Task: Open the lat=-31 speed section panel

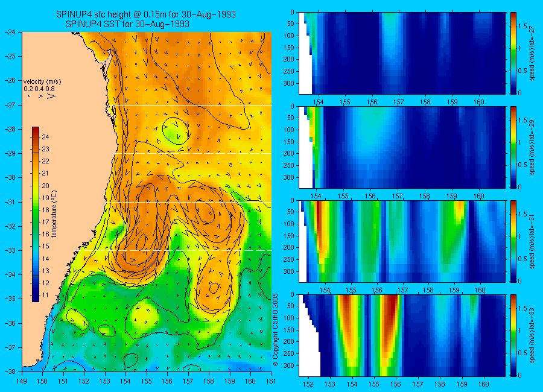Action: (402, 241)
